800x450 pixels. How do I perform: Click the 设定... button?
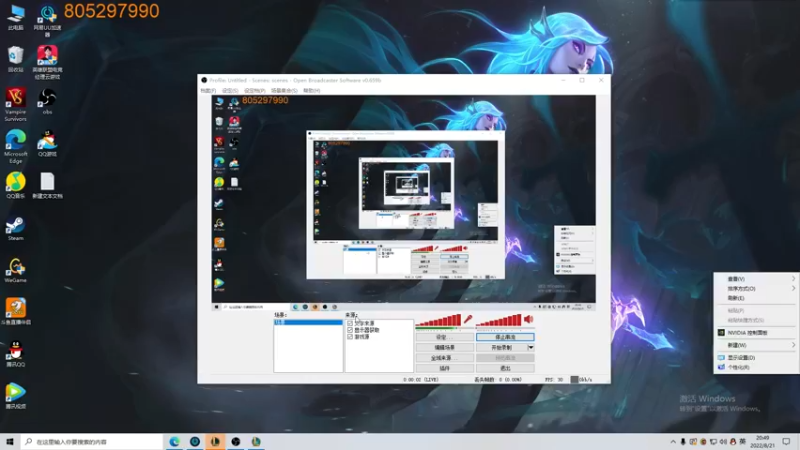tap(445, 337)
